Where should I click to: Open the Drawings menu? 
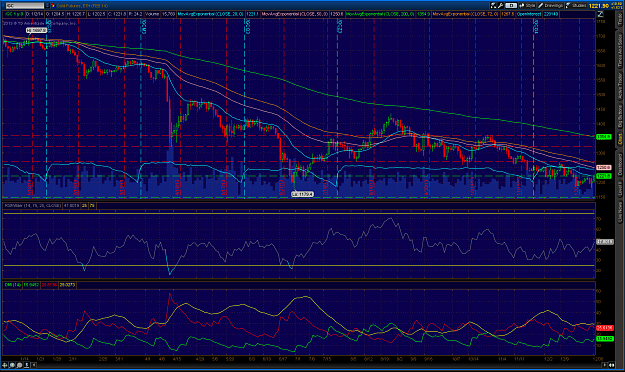(550, 6)
